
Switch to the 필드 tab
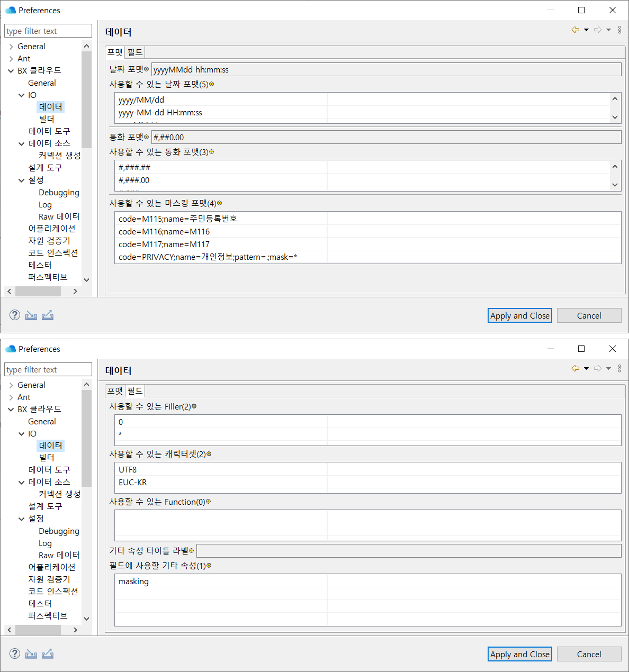coord(135,52)
